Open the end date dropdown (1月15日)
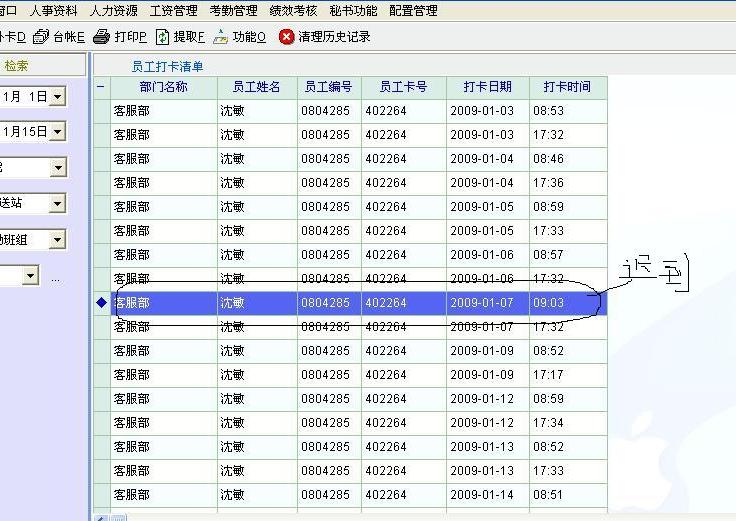 pos(57,131)
